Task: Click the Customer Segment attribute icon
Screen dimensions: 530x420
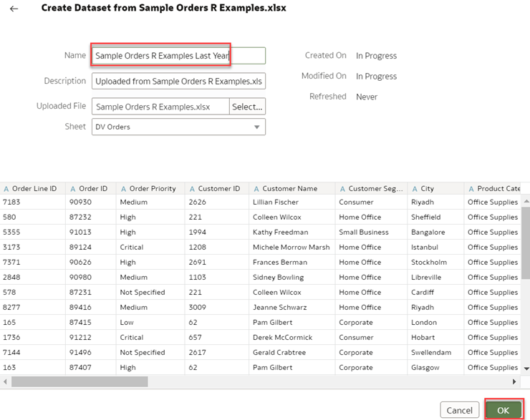Action: [x=342, y=189]
